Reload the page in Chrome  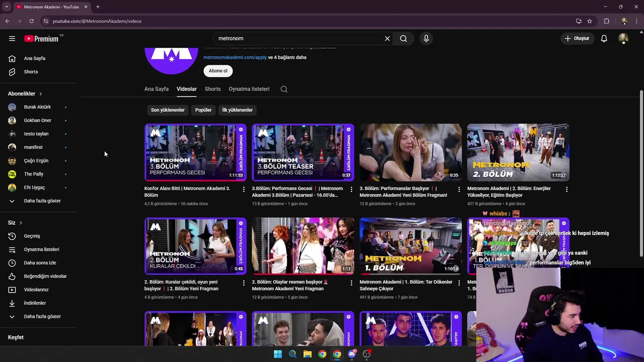pyautogui.click(x=31, y=21)
